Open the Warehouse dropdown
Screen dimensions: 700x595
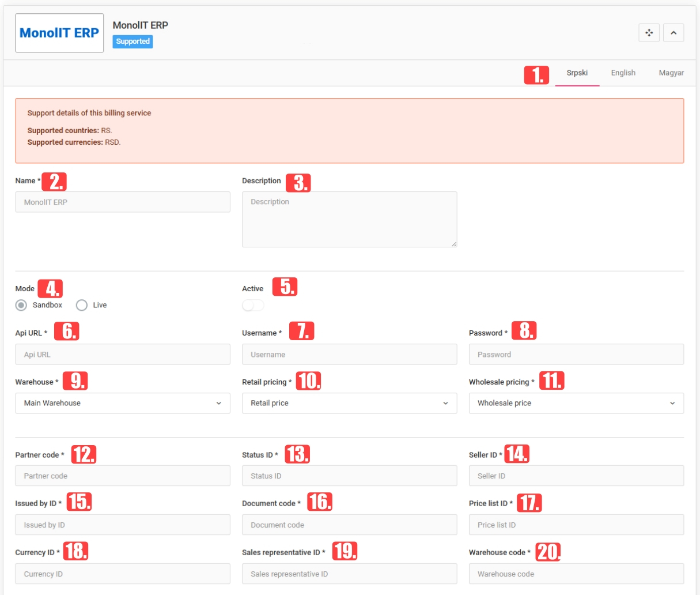123,403
